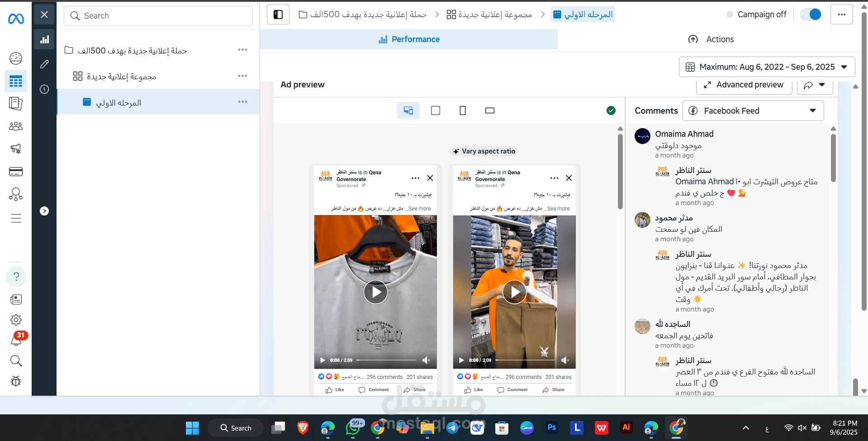This screenshot has height=441, width=868.
Task: Open notifications bell with 31 badge
Action: [x=16, y=340]
